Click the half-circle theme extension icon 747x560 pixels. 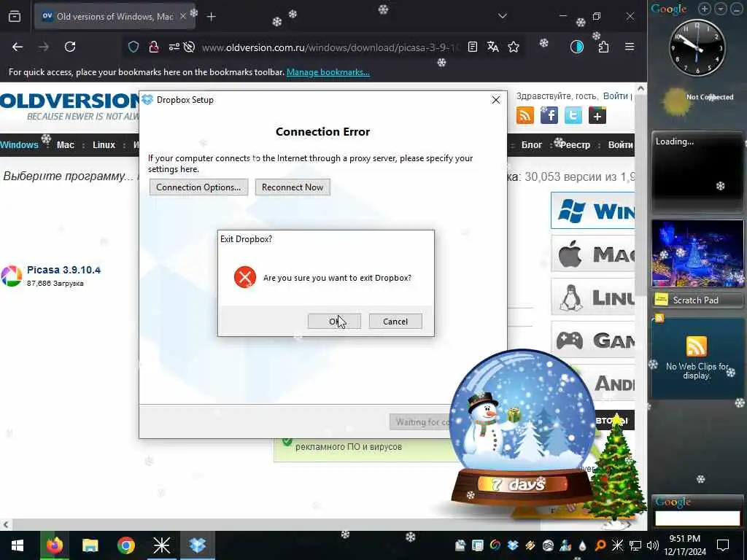point(577,47)
